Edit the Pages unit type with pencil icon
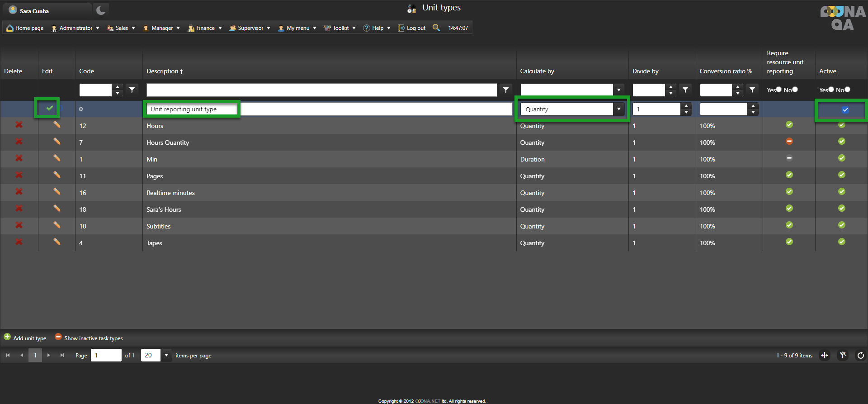 [57, 175]
